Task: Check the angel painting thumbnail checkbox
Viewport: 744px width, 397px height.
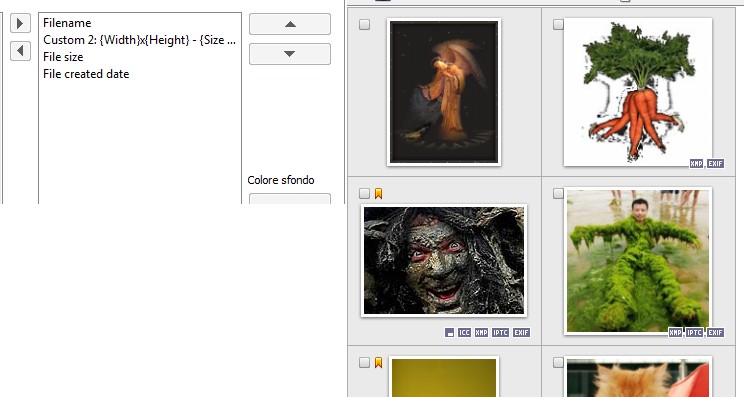Action: (x=364, y=24)
